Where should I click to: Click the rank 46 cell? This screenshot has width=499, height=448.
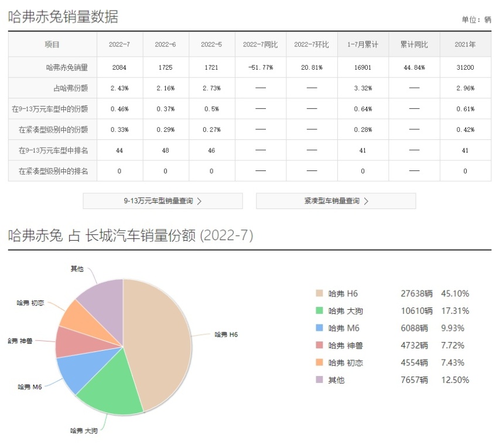(x=212, y=150)
